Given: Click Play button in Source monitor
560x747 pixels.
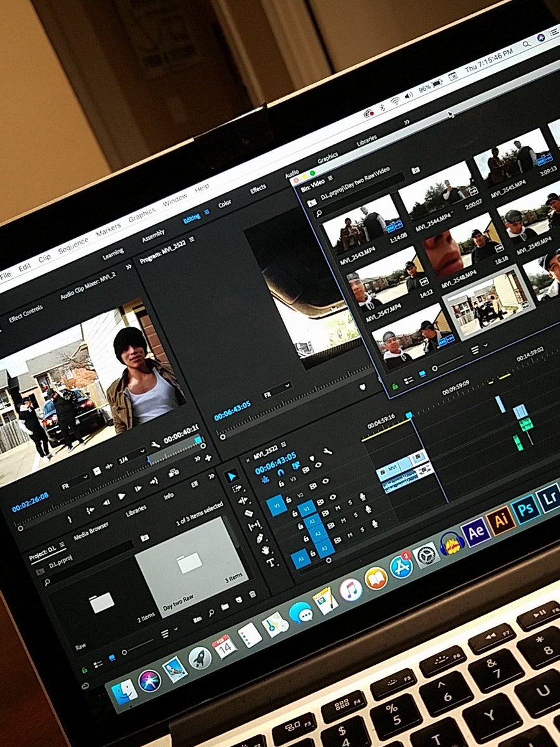Looking at the screenshot, I should pos(121,495).
